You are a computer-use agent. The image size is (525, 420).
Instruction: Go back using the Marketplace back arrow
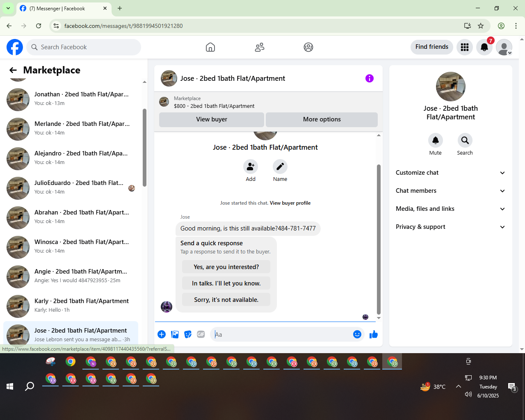(13, 70)
